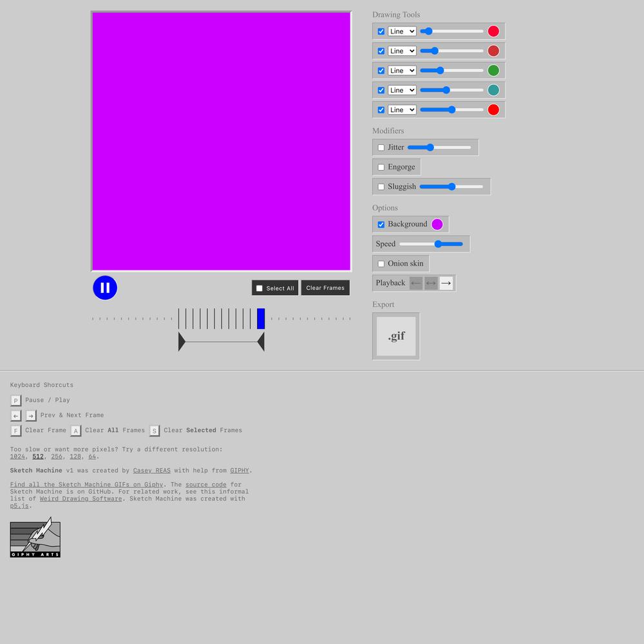Image resolution: width=644 pixels, height=644 pixels.
Task: Adjust the first drawing tool size slider
Action: [451, 31]
